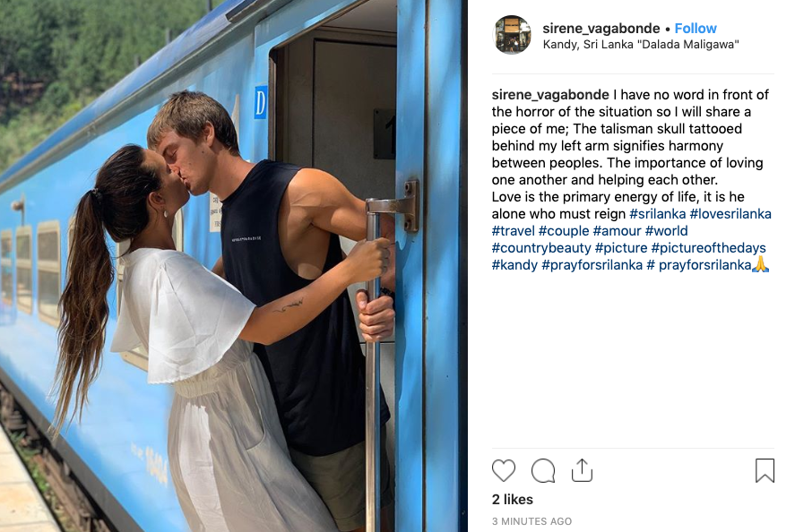Open sirene_vagabonde profile picture
This screenshot has width=795, height=532.
(x=512, y=34)
